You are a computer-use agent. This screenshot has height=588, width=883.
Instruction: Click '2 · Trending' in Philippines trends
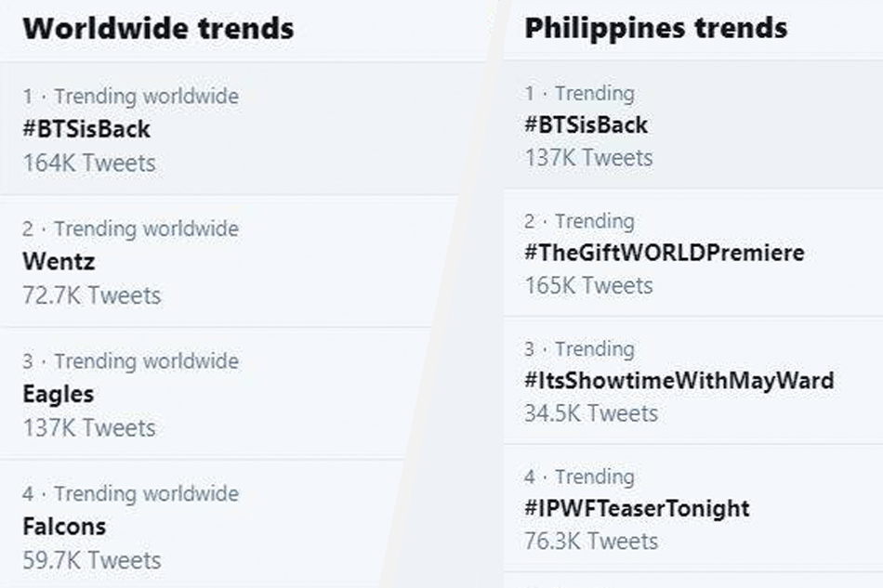tap(579, 221)
